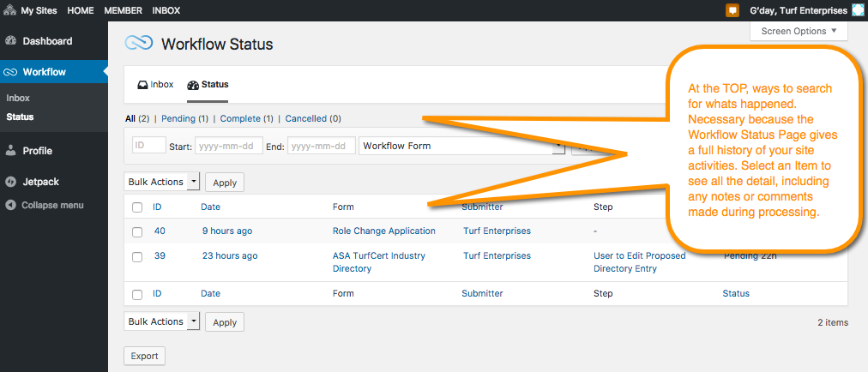The image size is (868, 372).
Task: Sort by ID in the table header
Action: (157, 207)
